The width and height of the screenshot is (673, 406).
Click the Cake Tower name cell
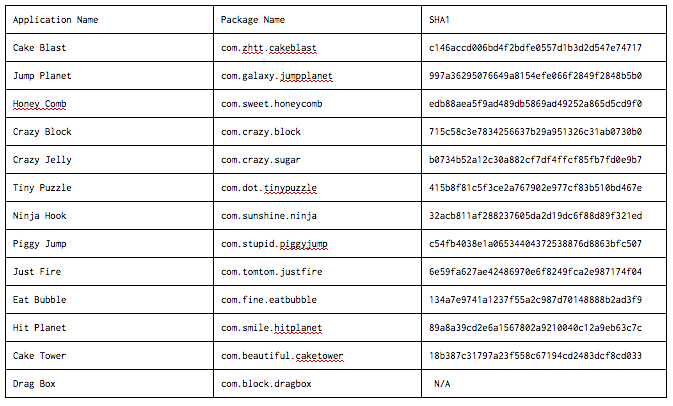(109, 356)
